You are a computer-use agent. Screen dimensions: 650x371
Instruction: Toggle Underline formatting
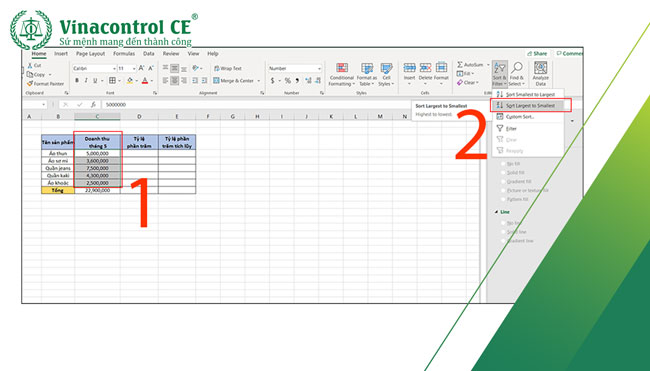95,80
